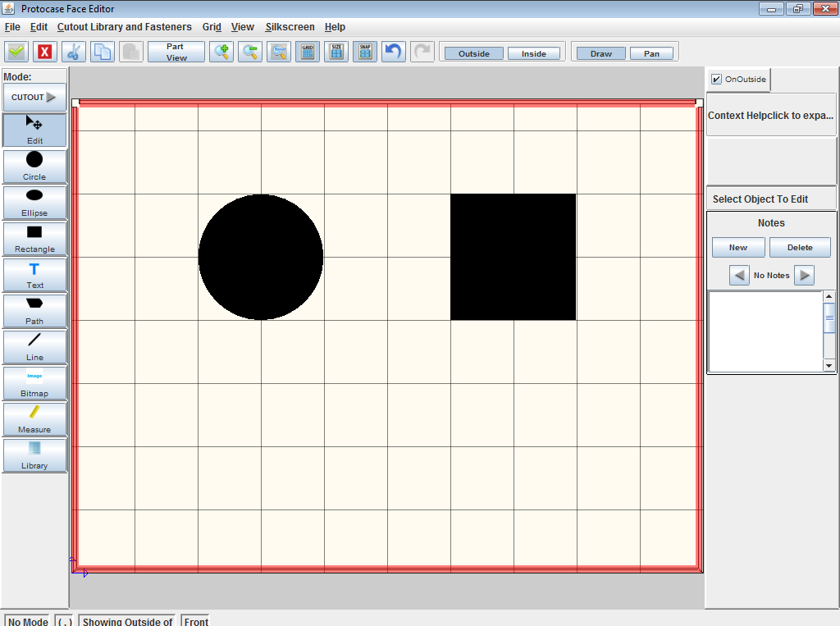This screenshot has height=626, width=840.
Task: Select the Path tool
Action: click(x=34, y=311)
